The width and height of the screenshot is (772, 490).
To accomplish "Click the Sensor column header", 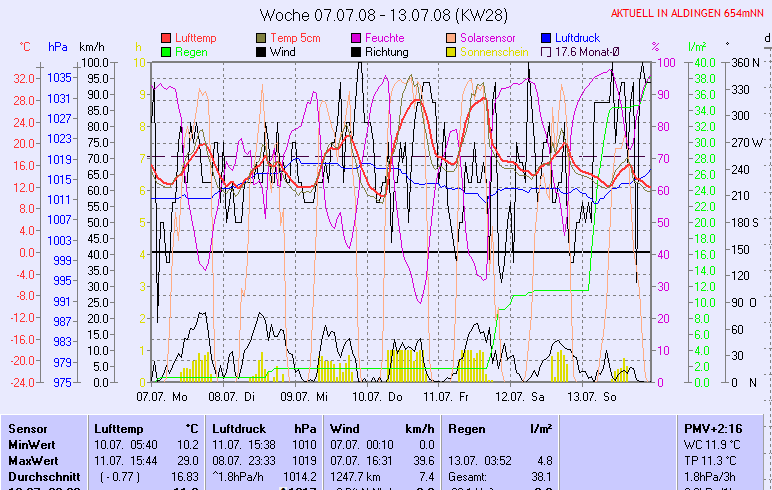I will pos(28,428).
